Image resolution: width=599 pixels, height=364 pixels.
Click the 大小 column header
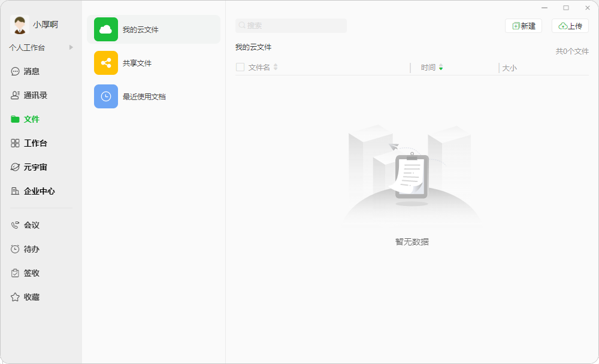509,68
